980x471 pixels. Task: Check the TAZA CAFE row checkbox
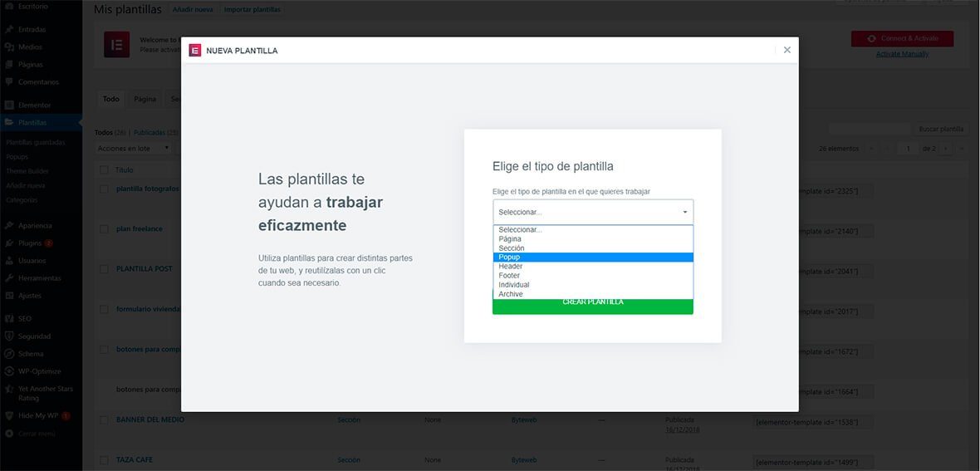[104, 460]
